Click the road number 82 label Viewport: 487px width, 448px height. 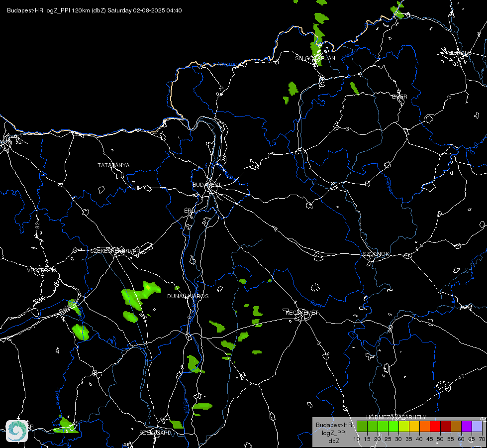click(x=38, y=226)
